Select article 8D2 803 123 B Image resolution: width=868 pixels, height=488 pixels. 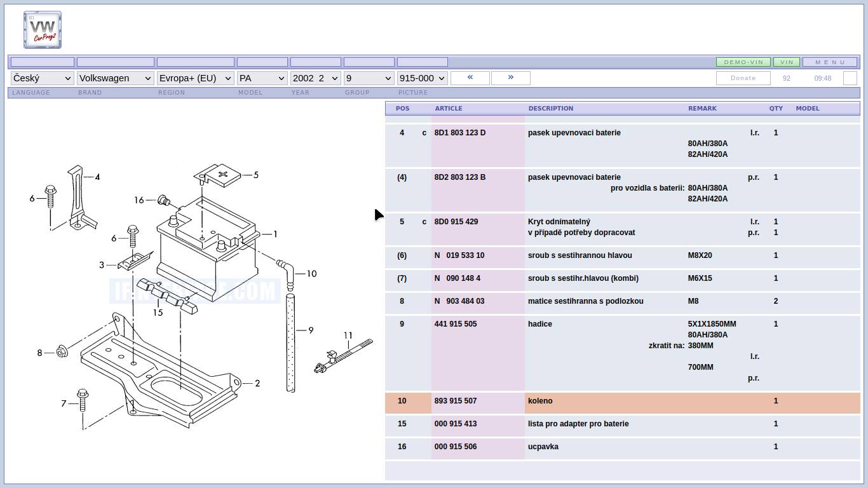pos(460,177)
